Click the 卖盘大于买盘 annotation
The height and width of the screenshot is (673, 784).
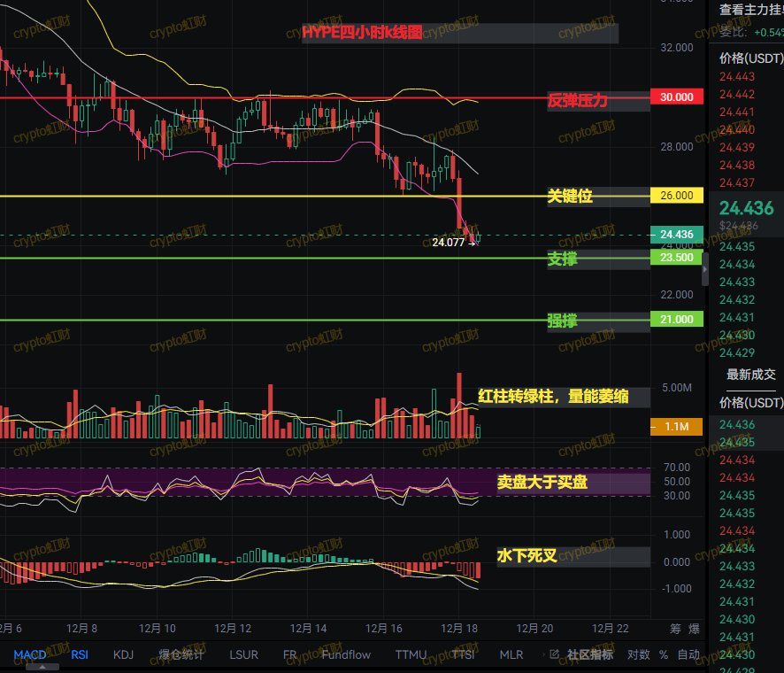(x=542, y=483)
